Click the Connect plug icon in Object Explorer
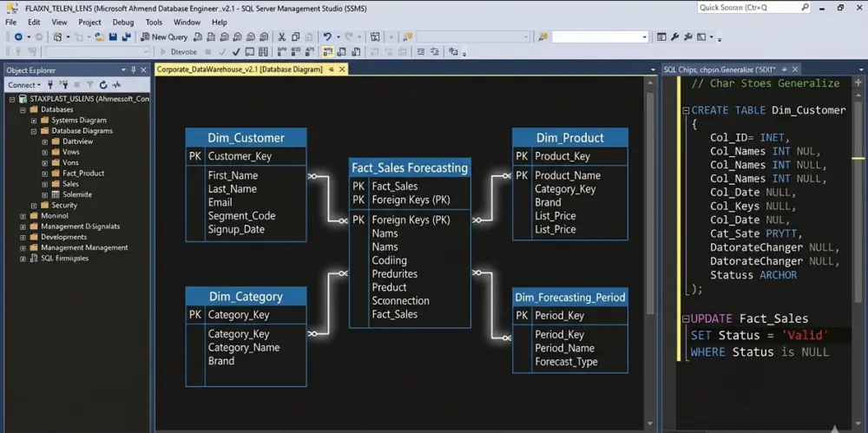The image size is (868, 433). pos(50,85)
